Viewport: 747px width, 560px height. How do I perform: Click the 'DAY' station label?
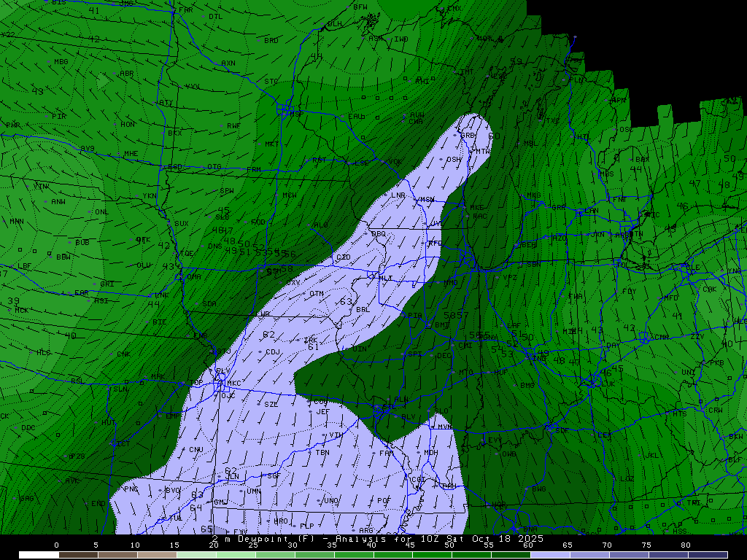pos(613,345)
